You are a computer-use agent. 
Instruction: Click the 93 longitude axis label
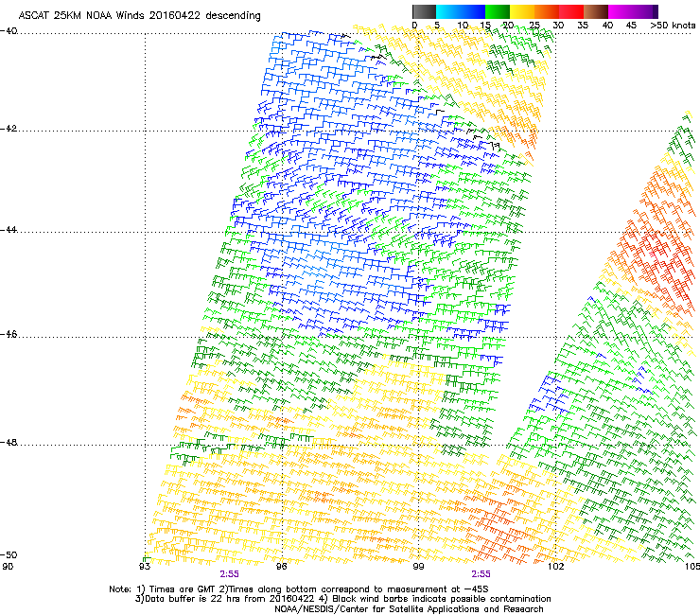pyautogui.click(x=145, y=567)
